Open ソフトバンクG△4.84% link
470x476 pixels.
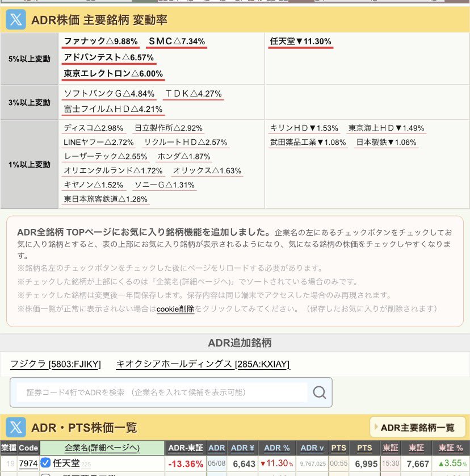(x=109, y=94)
